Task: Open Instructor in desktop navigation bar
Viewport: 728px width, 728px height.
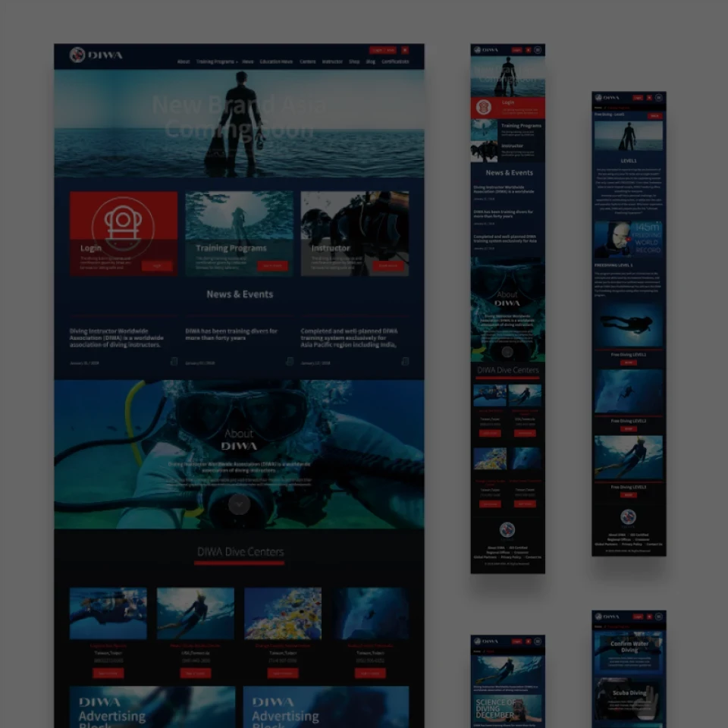Action: (x=332, y=61)
